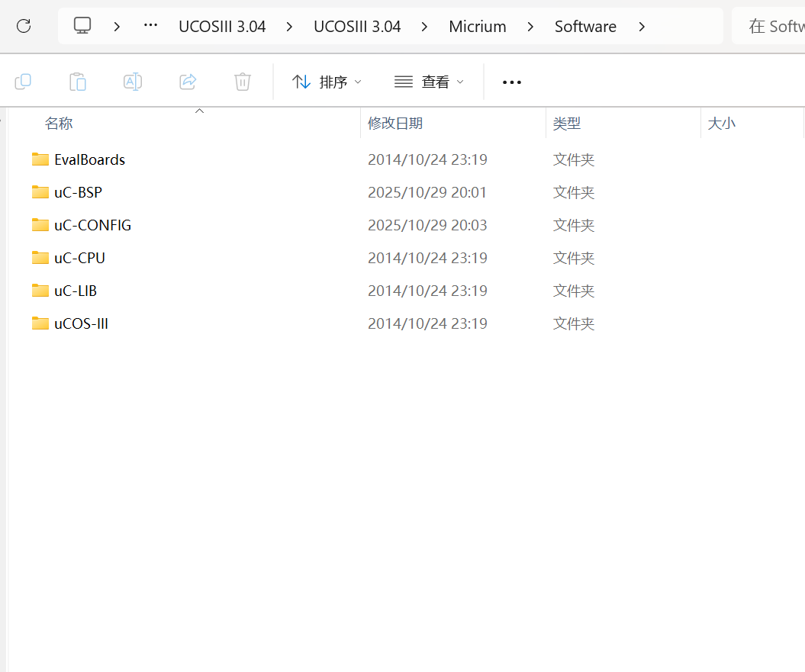
Task: Click the This PC monitor icon
Action: coord(82,25)
